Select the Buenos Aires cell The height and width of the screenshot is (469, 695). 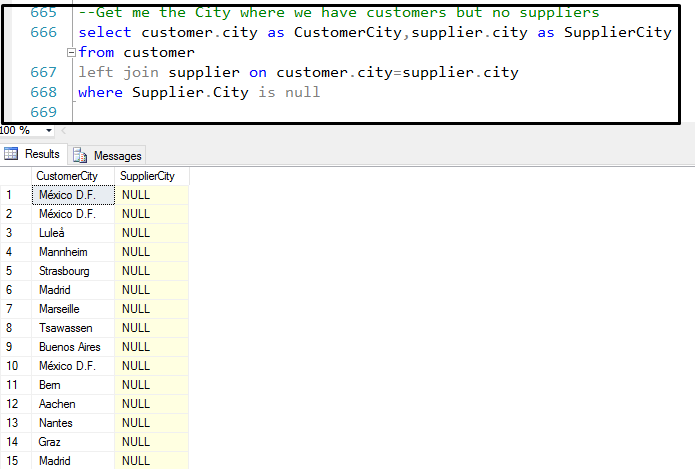click(73, 347)
